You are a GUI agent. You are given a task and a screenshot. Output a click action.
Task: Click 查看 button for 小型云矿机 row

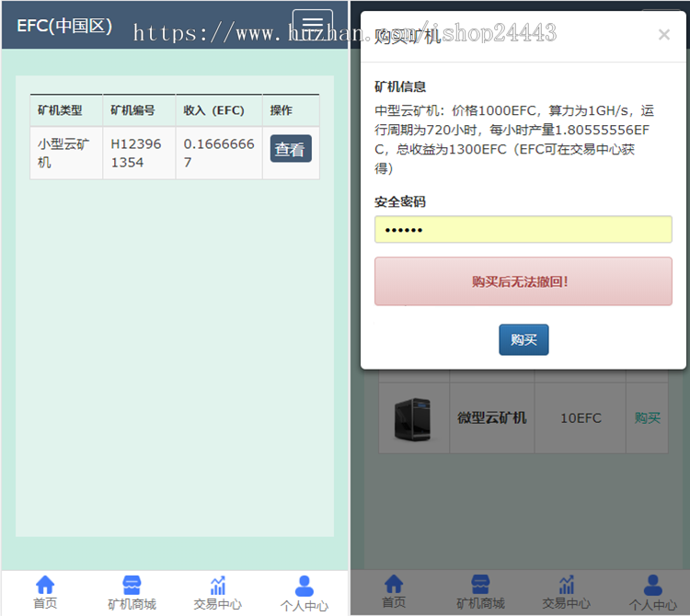tap(291, 149)
